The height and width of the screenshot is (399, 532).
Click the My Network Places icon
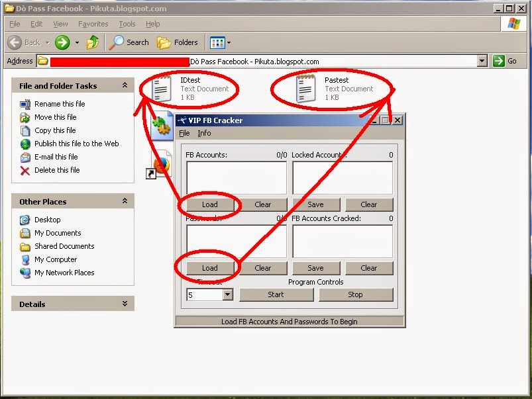click(x=25, y=273)
